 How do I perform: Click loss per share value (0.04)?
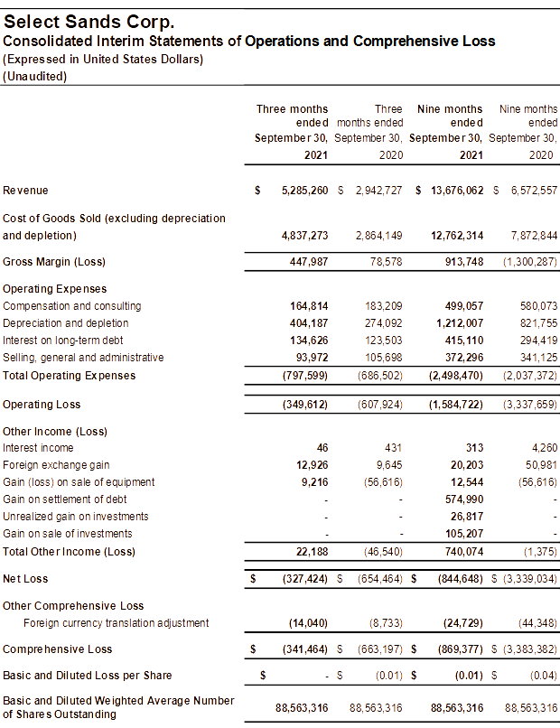(544, 676)
